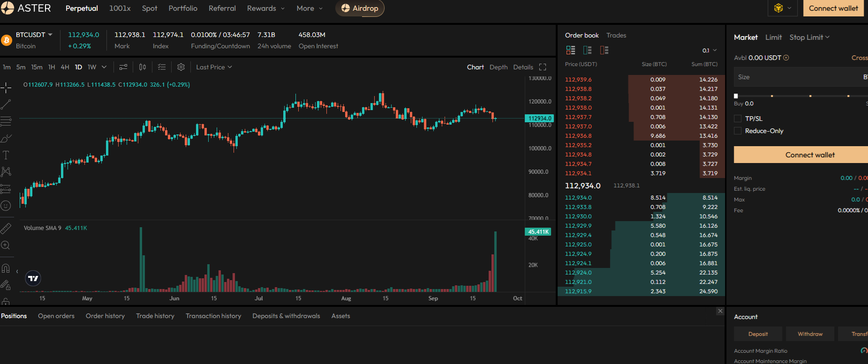Tick the Reduce-Only checkbox
The image size is (868, 364).
(x=738, y=131)
